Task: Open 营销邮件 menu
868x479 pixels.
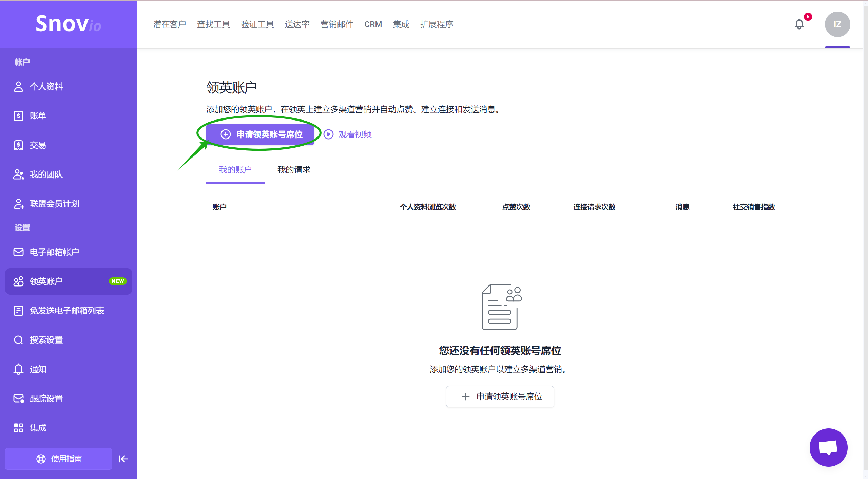Action: pos(337,24)
